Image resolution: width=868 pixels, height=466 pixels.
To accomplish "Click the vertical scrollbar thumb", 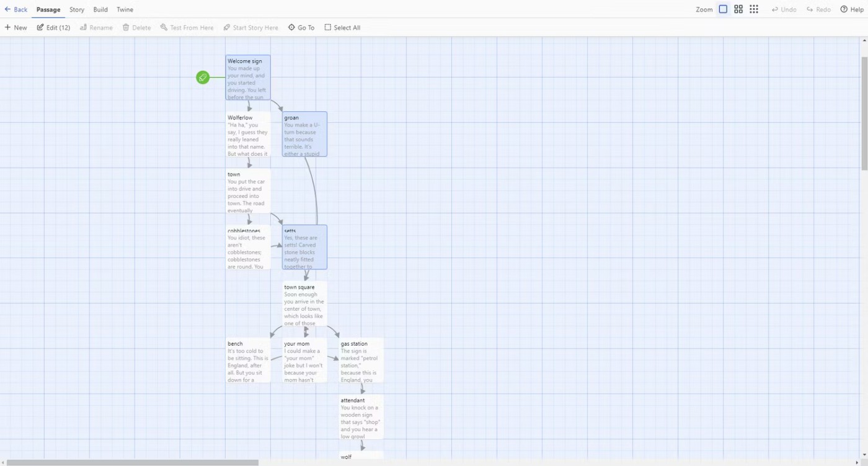I will pyautogui.click(x=864, y=113).
